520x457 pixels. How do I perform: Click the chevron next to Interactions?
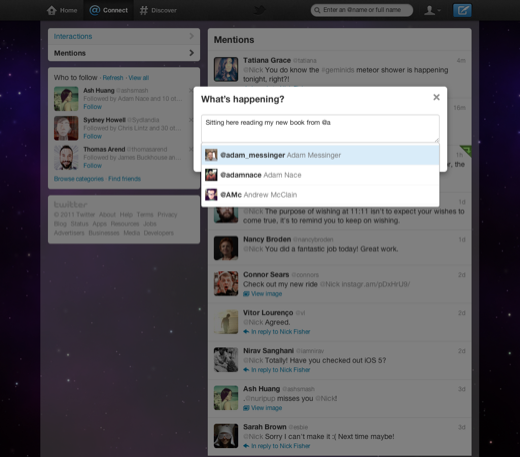click(192, 36)
